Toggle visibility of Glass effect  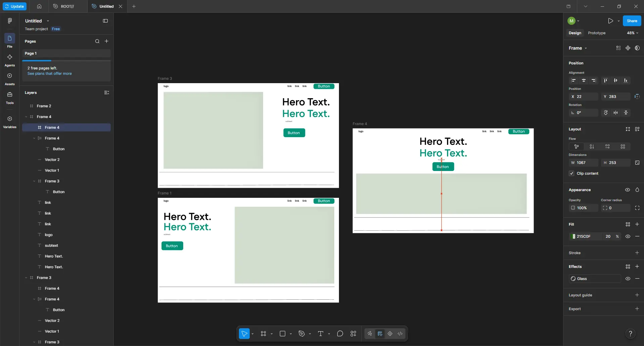(628, 279)
